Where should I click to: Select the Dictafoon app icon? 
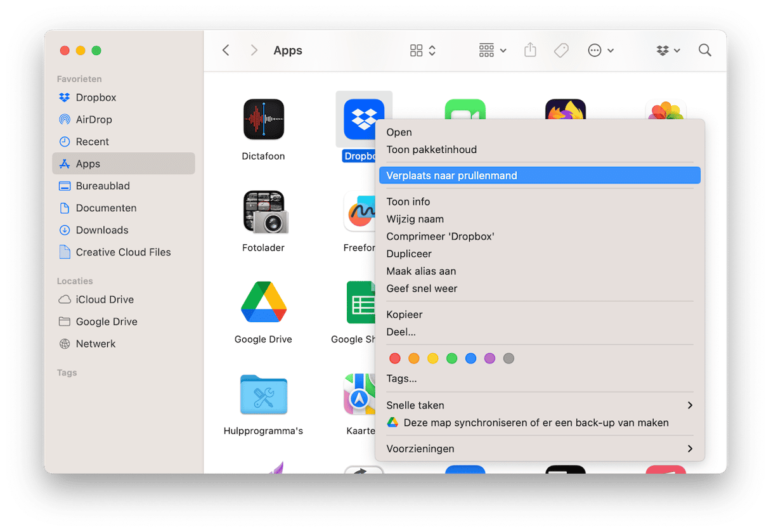tap(264, 119)
